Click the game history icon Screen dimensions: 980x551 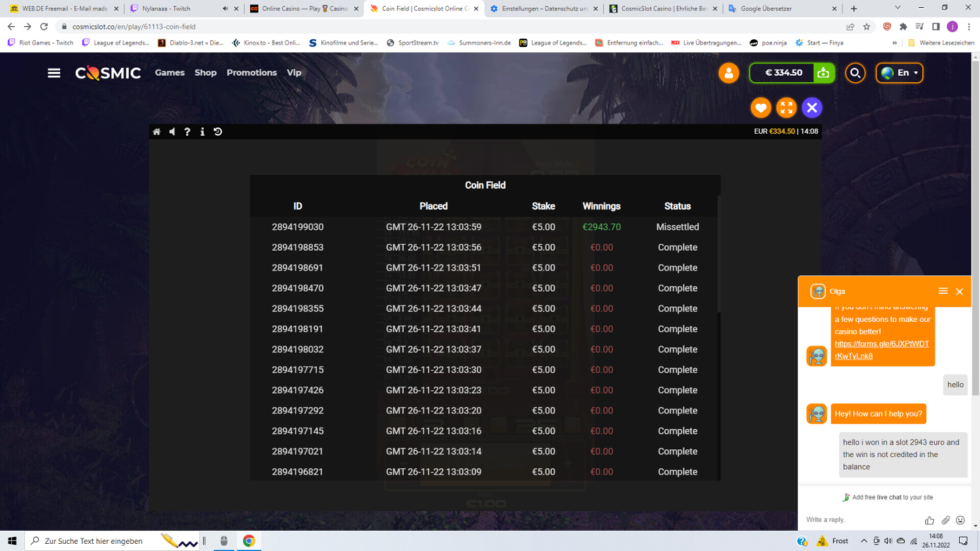click(218, 132)
